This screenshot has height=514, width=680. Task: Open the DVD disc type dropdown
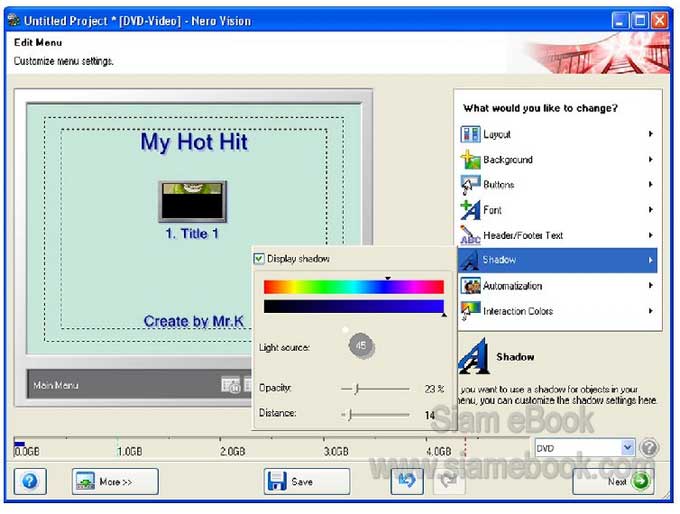(x=628, y=447)
